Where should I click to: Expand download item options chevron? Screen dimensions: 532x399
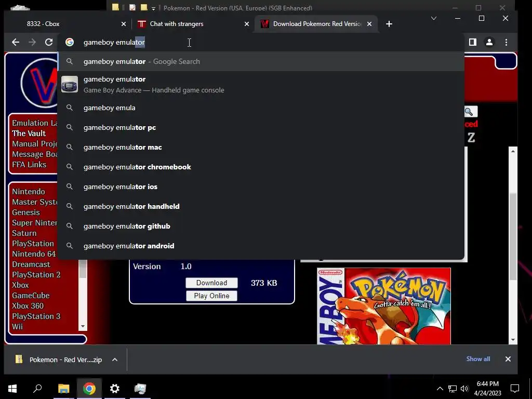[x=115, y=360]
